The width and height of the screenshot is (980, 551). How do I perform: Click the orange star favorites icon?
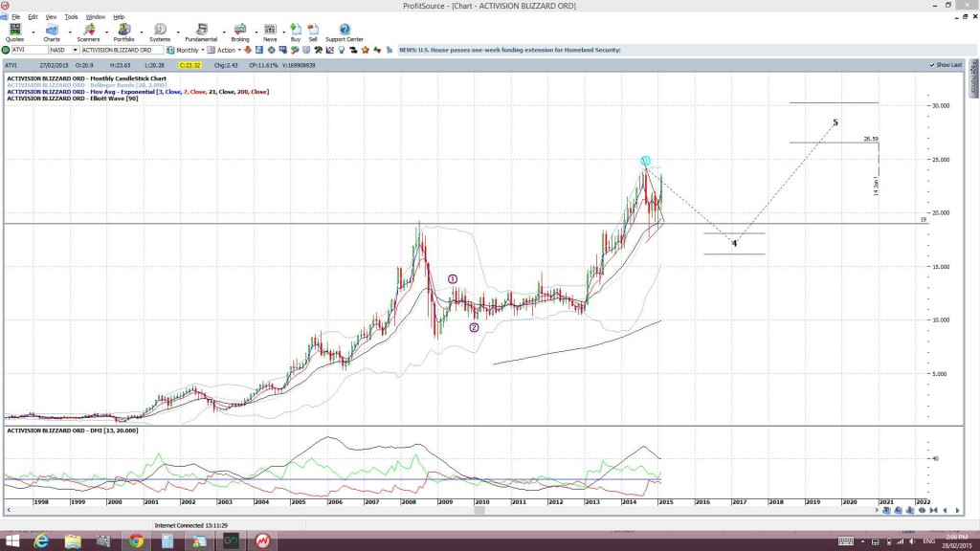366,50
